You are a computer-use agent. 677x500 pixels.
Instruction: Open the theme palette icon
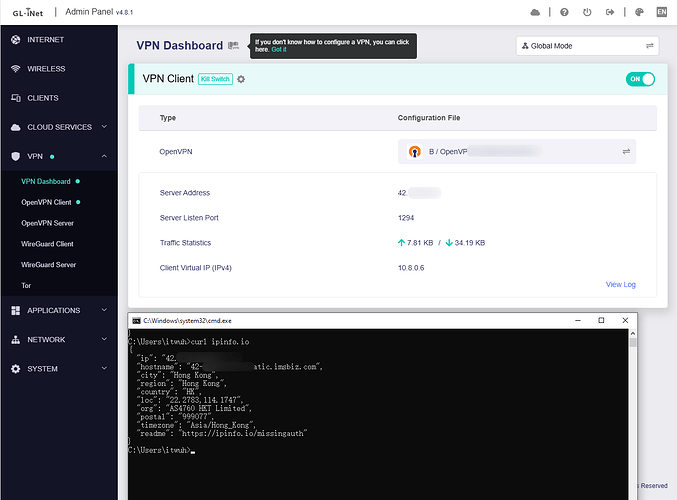[x=639, y=12]
